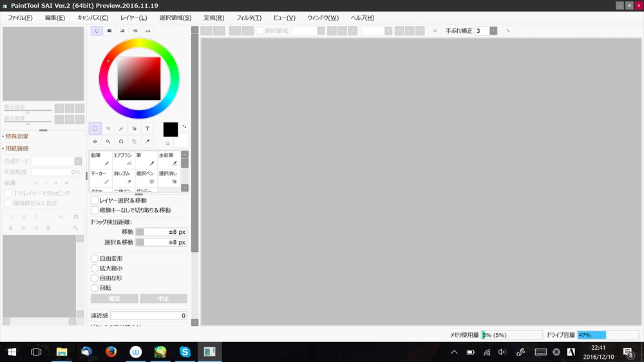The image size is (644, 362).
Task: Check 修飾キーなしで切り取り＆移動 option
Action: (x=95, y=210)
